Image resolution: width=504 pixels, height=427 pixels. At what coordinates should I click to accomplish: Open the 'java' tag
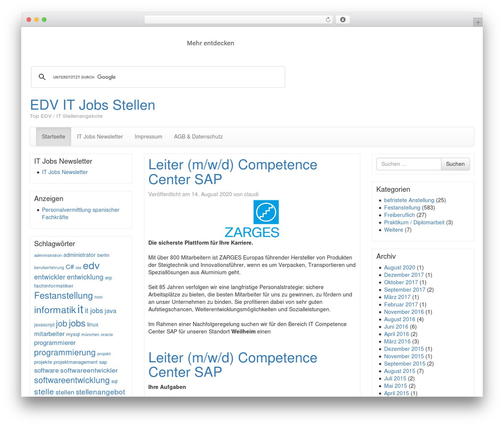(x=110, y=311)
